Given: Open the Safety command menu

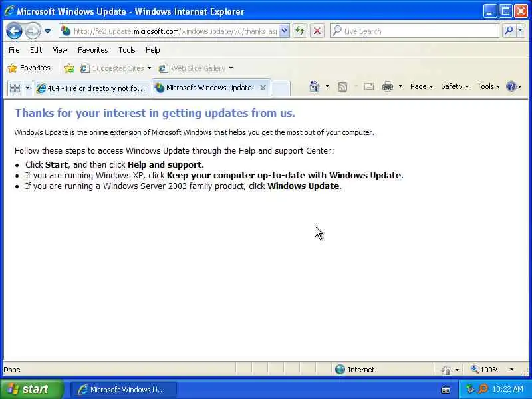Looking at the screenshot, I should pos(455,87).
